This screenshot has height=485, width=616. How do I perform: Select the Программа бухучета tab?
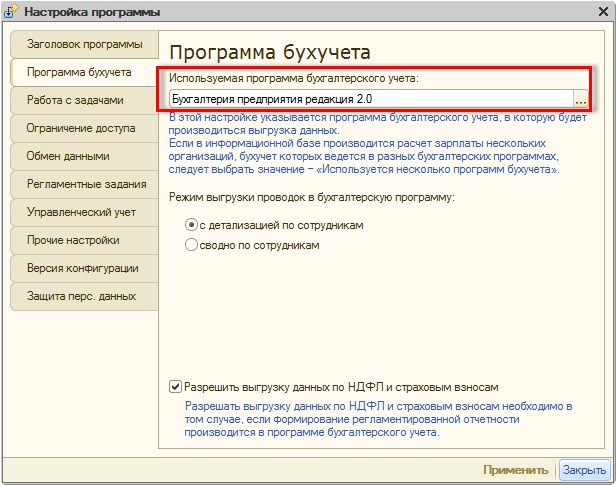coord(84,72)
